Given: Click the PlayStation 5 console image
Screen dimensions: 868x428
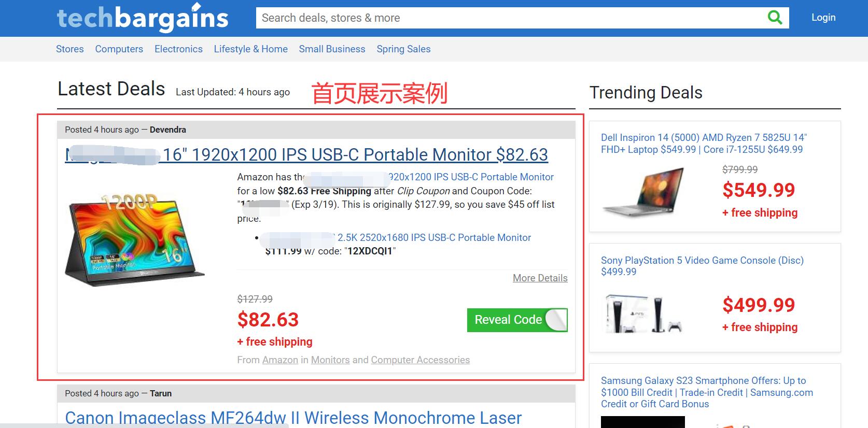Looking at the screenshot, I should pos(643,313).
